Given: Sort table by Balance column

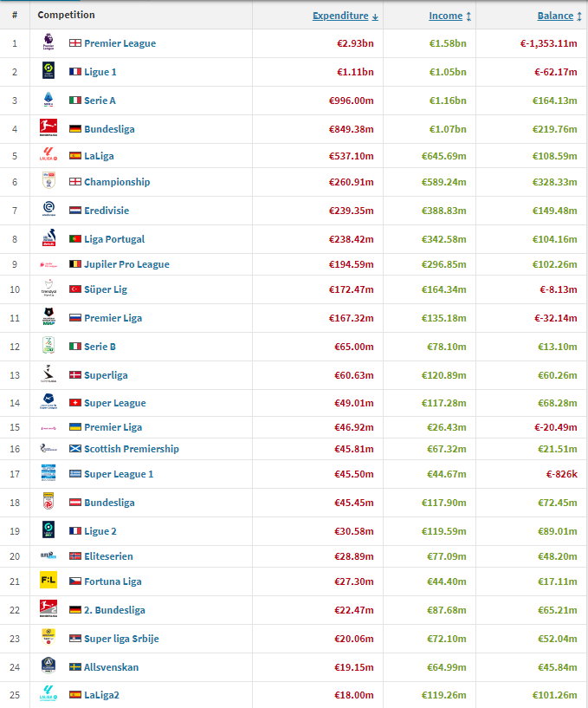Looking at the screenshot, I should tap(559, 16).
